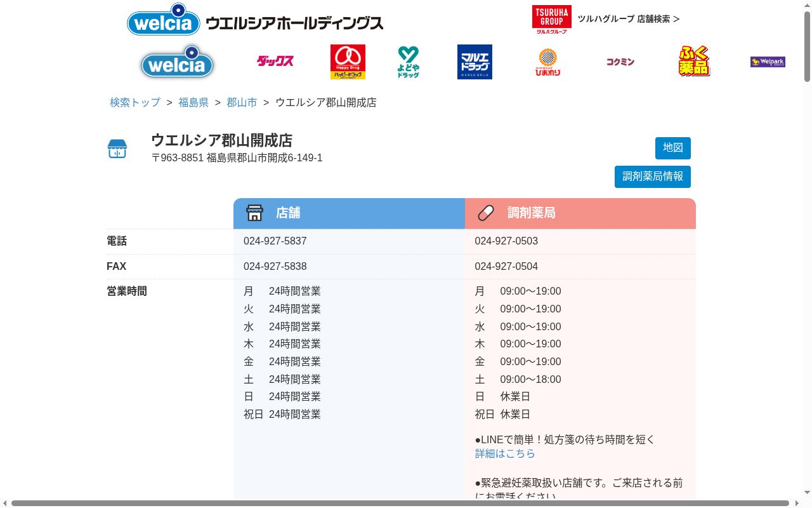This screenshot has height=508, width=812.
Task: Click the horizontal scrollbar thumb
Action: tap(400, 504)
